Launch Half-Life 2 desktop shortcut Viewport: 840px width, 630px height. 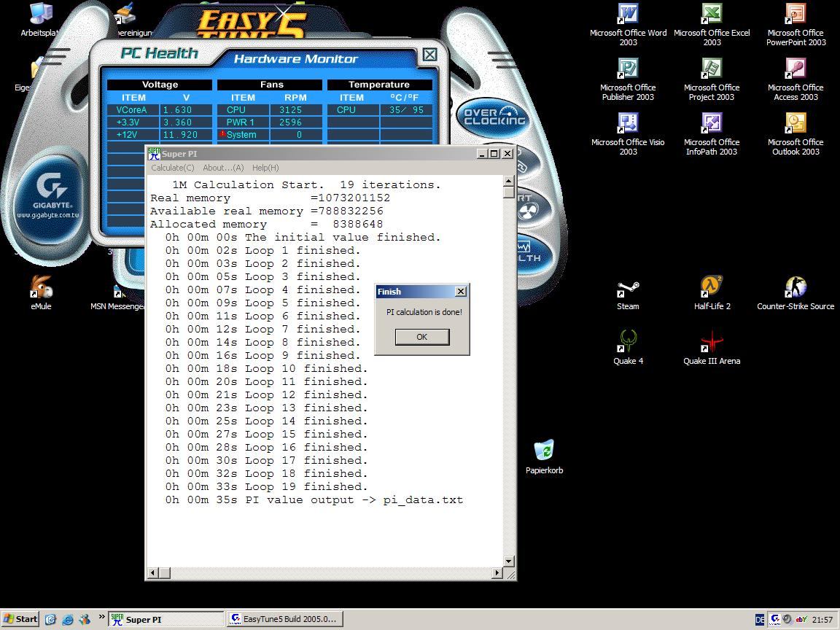[712, 293]
